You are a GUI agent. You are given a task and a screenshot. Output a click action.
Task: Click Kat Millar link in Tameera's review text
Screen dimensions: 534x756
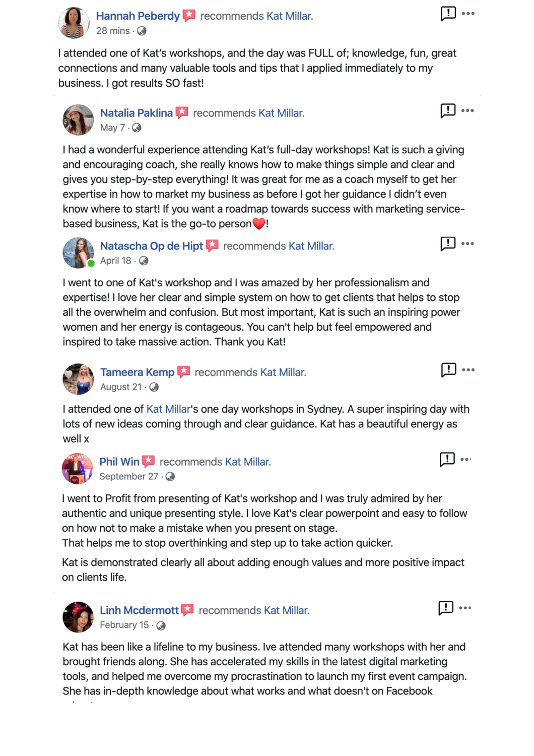pyautogui.click(x=168, y=409)
